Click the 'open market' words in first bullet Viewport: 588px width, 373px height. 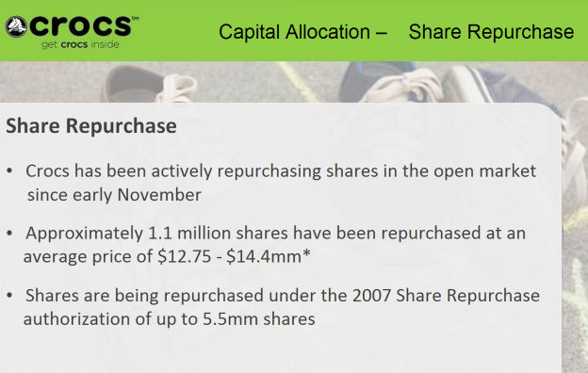pyautogui.click(x=485, y=171)
